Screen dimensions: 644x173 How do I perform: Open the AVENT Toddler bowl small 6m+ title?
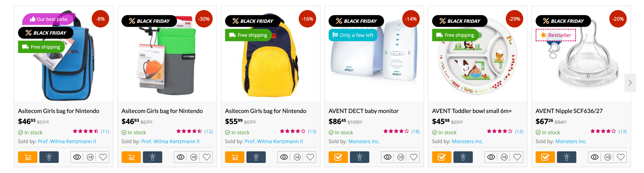pyautogui.click(x=472, y=111)
